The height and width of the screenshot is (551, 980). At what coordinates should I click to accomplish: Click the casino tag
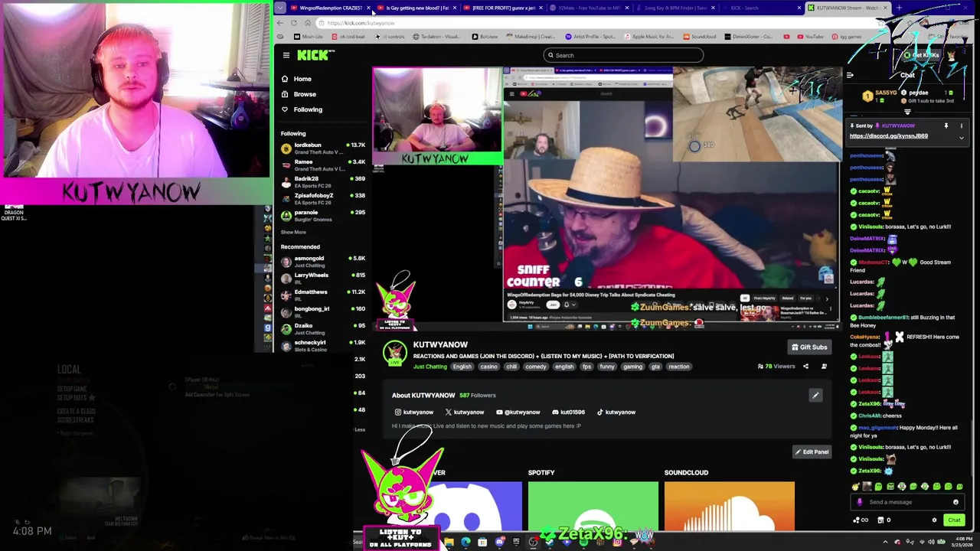pos(488,367)
